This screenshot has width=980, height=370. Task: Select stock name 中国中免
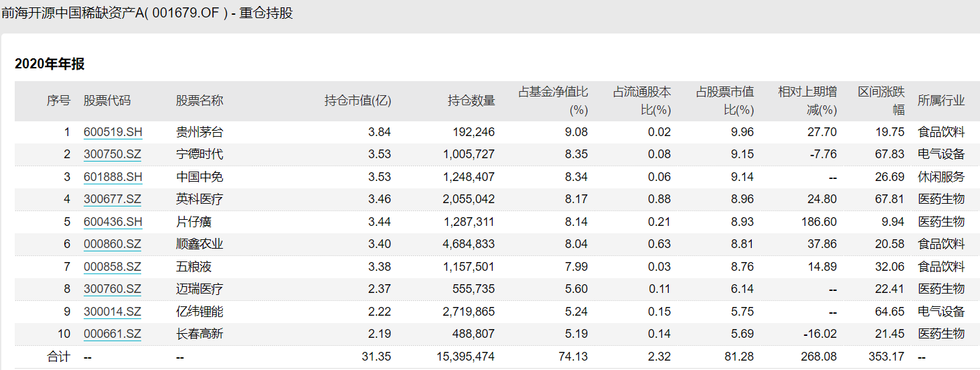pos(199,177)
